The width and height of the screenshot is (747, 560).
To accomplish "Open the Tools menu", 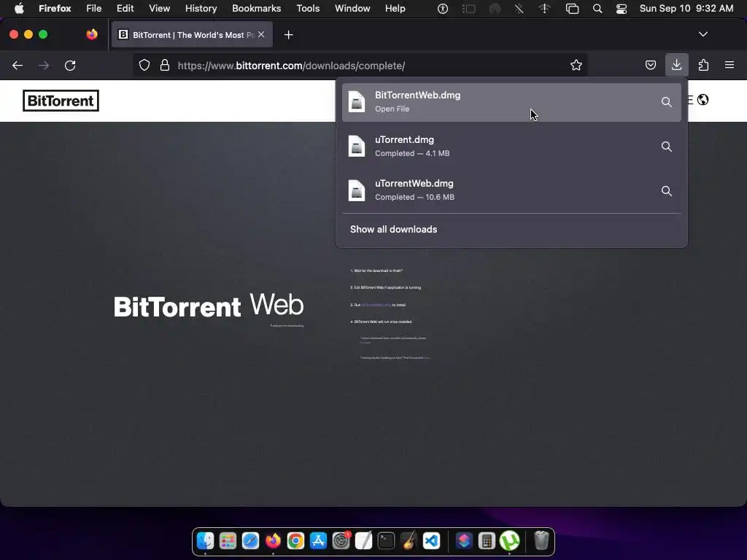I will pos(308,8).
